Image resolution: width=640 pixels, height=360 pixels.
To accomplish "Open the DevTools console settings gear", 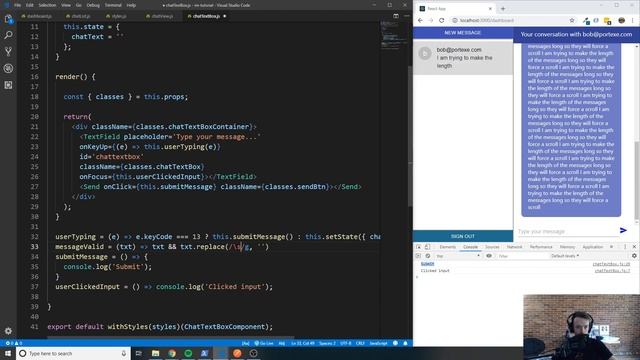I will (634, 256).
